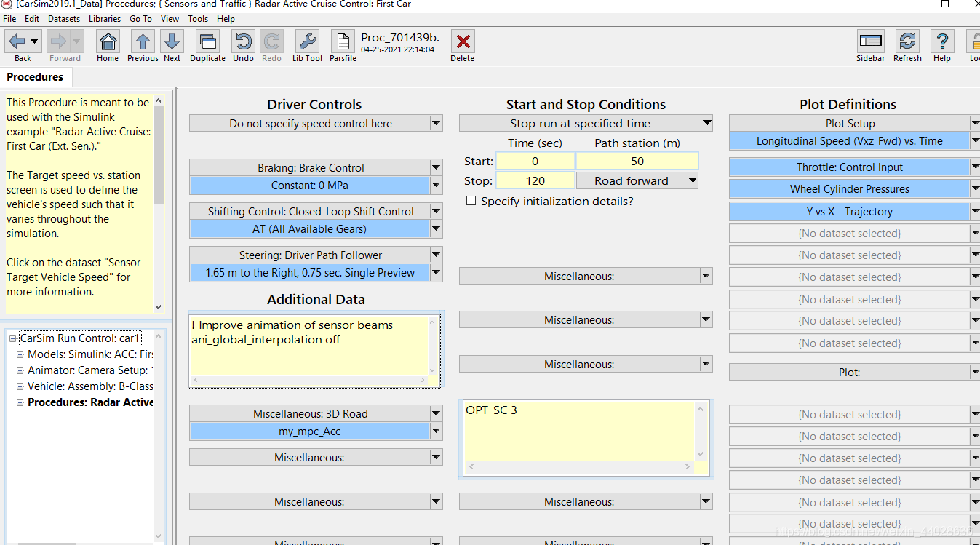Click Additional Data horizontal scrollbar

[309, 380]
